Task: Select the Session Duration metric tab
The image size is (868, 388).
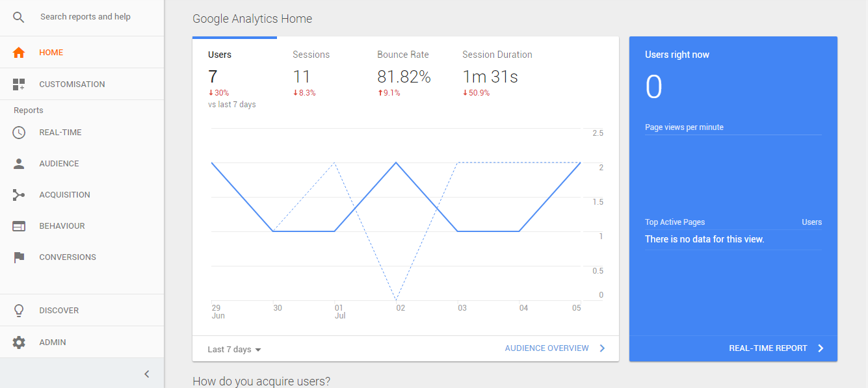Action: (x=497, y=55)
